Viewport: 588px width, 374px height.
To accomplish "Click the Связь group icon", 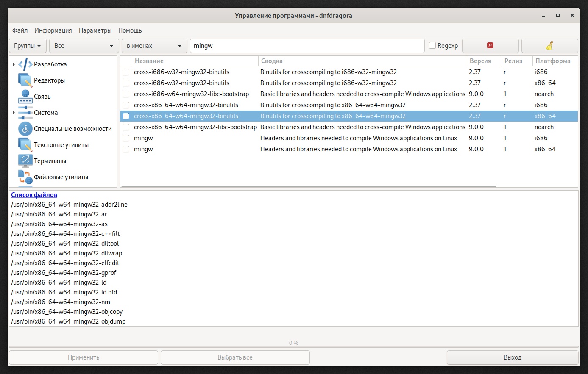I will 25,97.
